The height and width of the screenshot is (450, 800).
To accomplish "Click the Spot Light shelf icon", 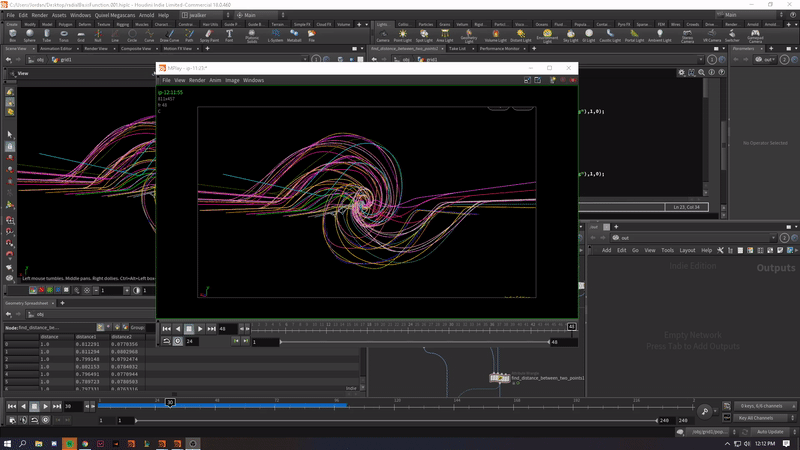I will point(424,35).
